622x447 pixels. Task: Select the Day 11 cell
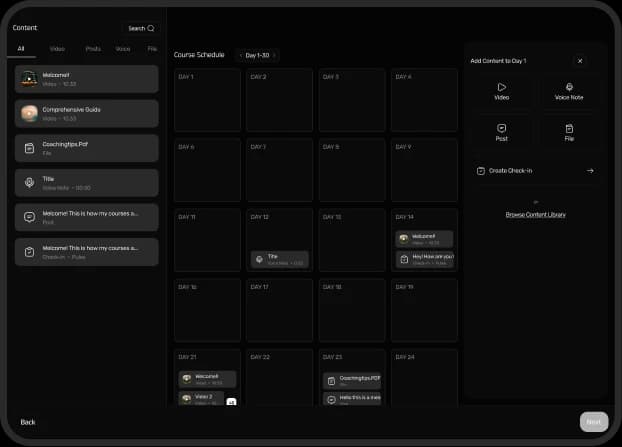coord(207,240)
